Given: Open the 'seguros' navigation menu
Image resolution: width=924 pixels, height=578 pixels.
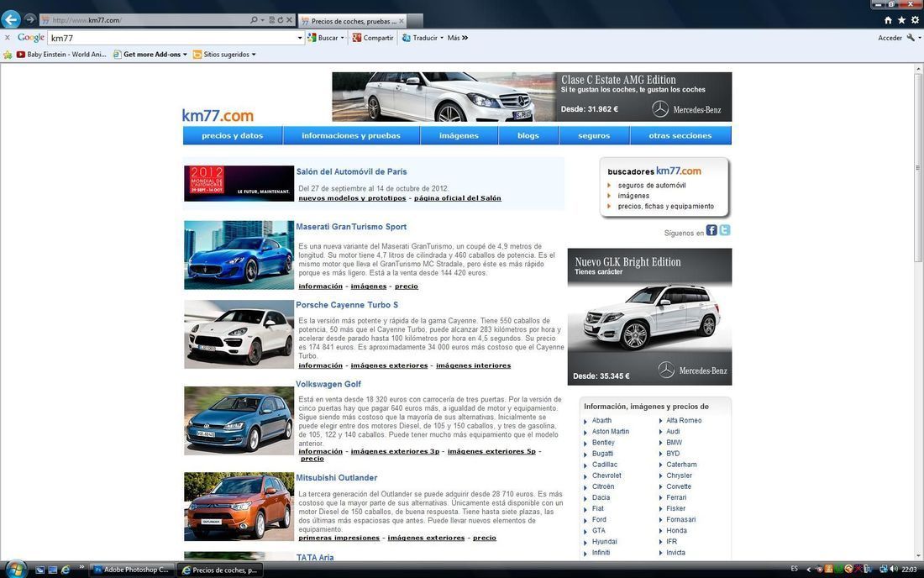Looking at the screenshot, I should point(594,135).
